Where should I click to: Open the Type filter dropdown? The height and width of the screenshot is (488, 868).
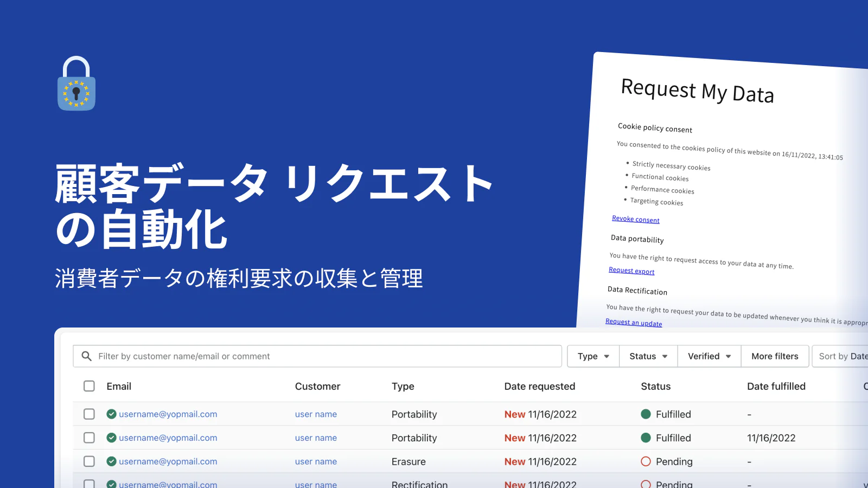click(x=593, y=356)
